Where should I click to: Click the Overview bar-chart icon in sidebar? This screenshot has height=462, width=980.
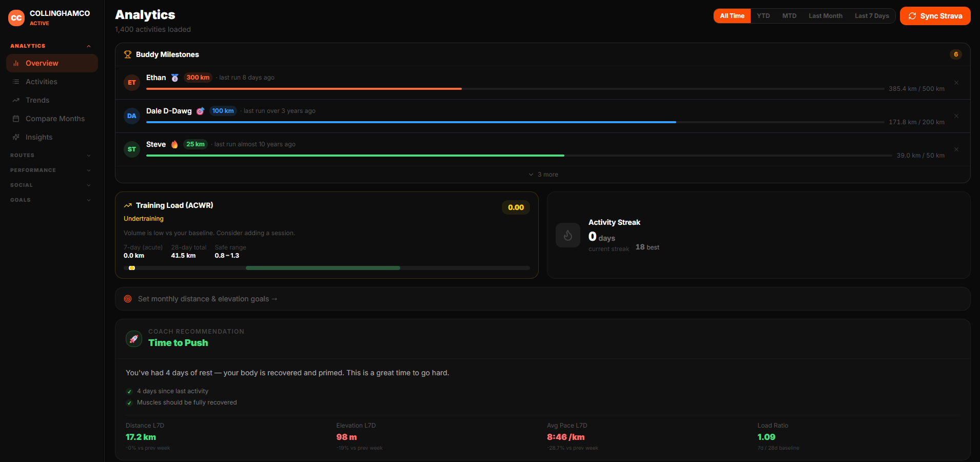[x=16, y=63]
